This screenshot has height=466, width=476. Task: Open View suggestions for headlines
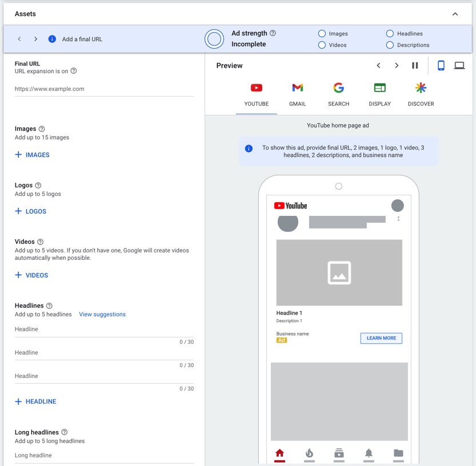click(x=102, y=314)
